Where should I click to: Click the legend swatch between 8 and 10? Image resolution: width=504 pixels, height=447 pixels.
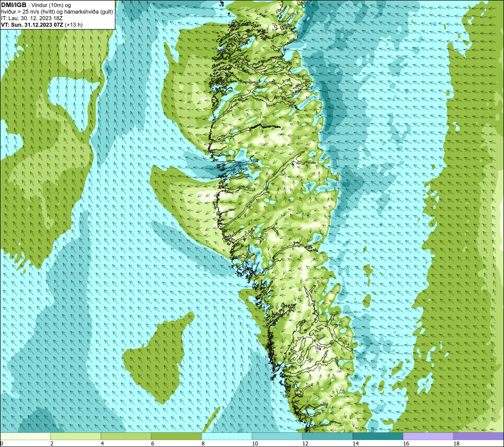(x=227, y=436)
